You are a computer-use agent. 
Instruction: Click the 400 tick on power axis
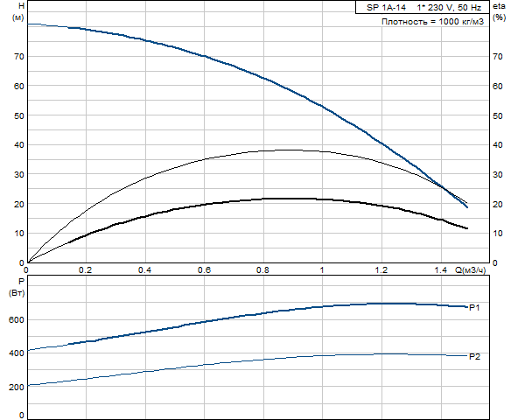[x=17, y=353]
